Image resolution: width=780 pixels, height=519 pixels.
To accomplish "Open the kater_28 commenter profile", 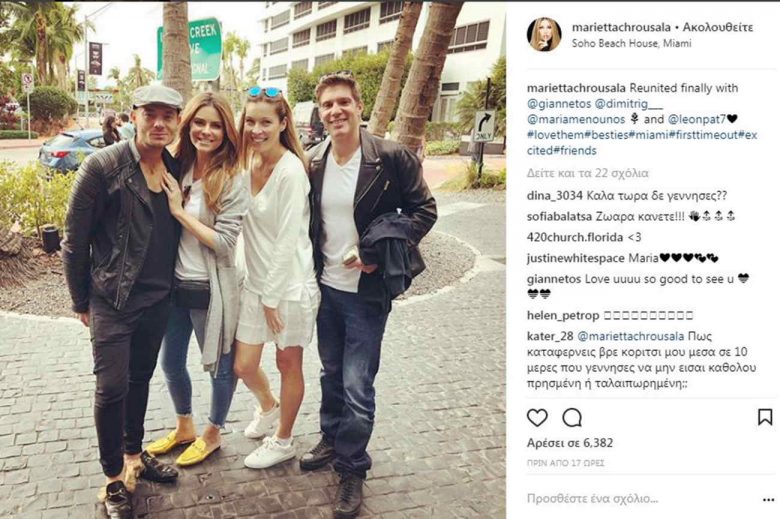I will (x=550, y=336).
